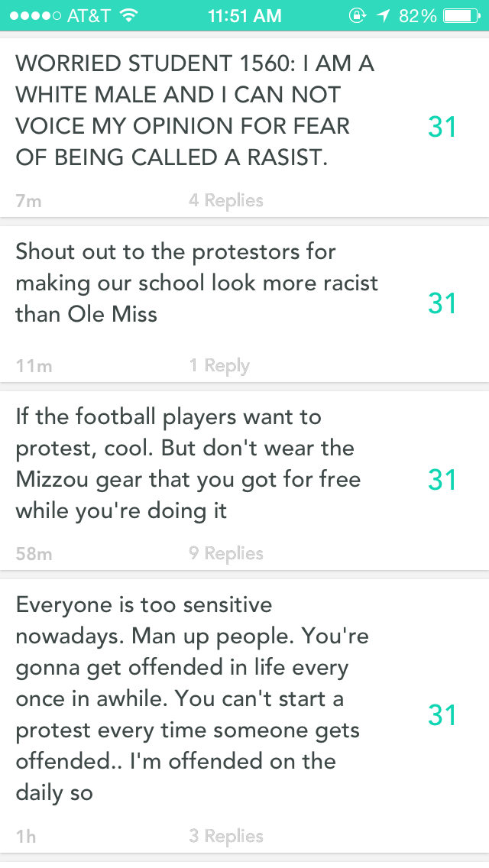Open the Ole Miss protestors post

(x=196, y=283)
